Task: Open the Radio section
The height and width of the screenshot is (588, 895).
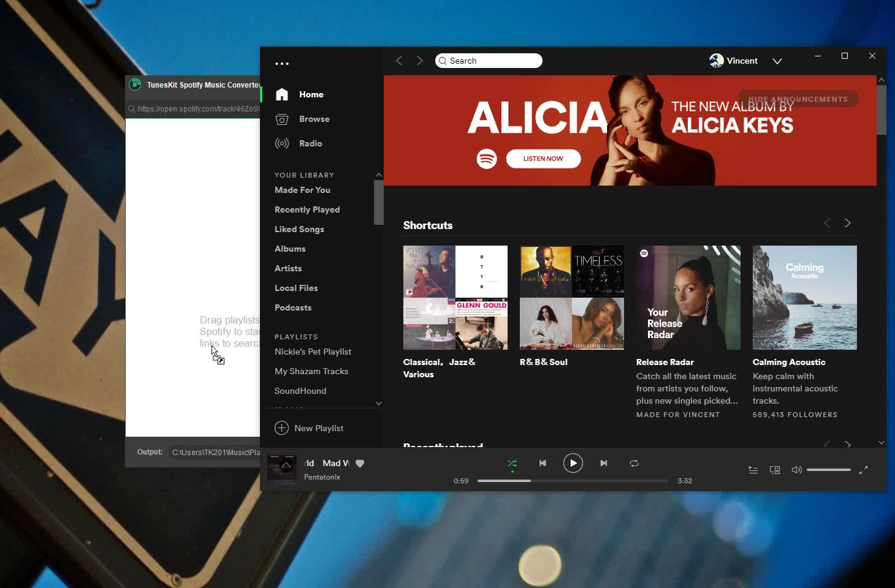Action: 311,143
